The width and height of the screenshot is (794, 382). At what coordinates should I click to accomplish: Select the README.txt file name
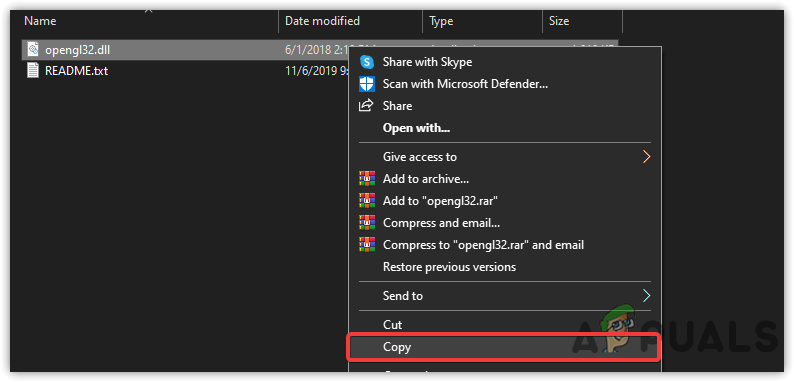pos(76,70)
